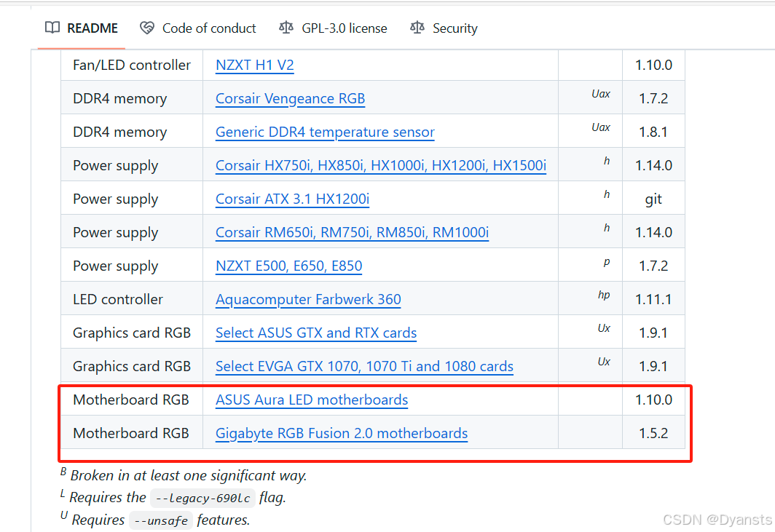This screenshot has height=532, width=775.
Task: Click 1.7.2 version in NZXT E500 row
Action: tap(653, 266)
